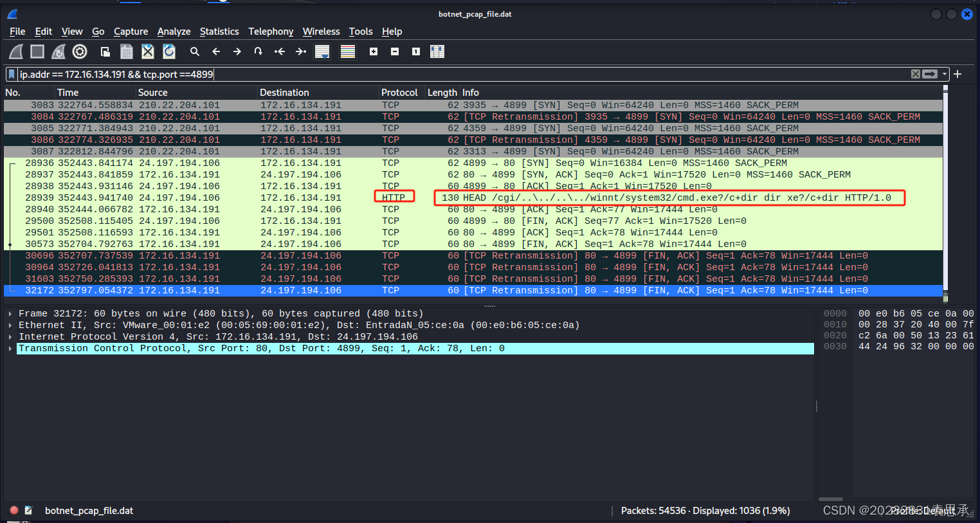Open the Telephony menu
The height and width of the screenshot is (523, 980).
[x=271, y=32]
